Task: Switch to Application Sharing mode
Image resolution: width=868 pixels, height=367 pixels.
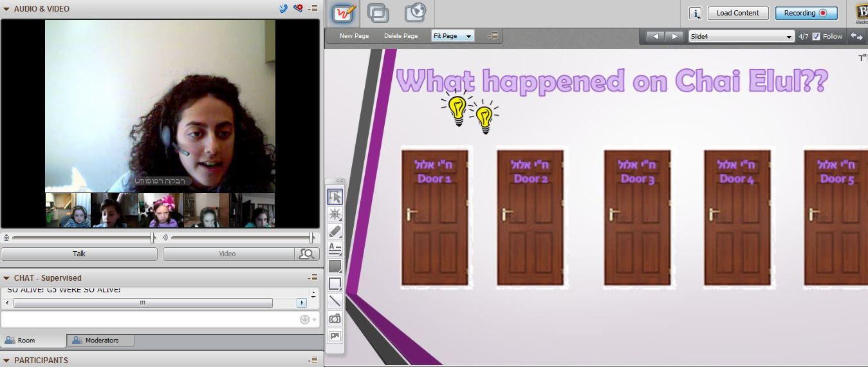Action: tap(378, 13)
